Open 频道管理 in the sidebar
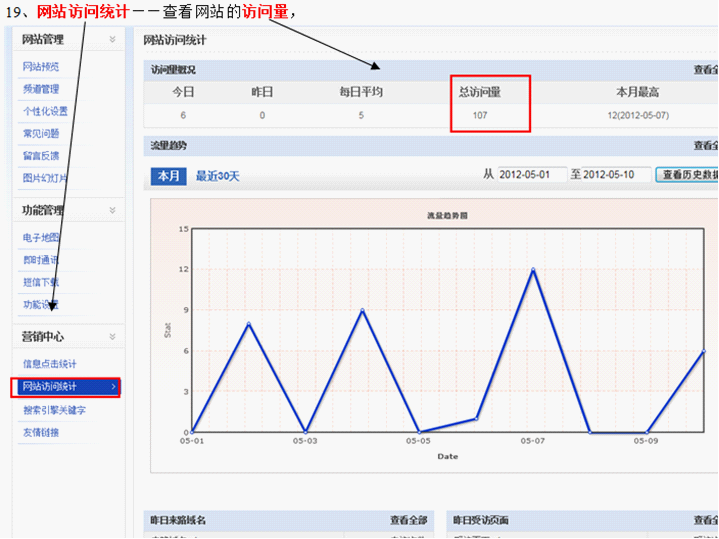Image resolution: width=719 pixels, height=539 pixels. coord(41,89)
